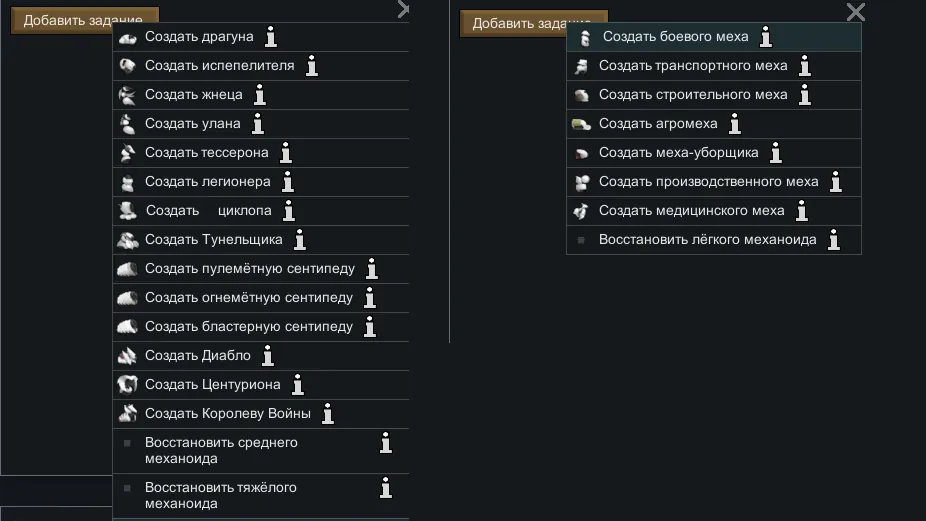Click info icon for Восстановить среднего механоида
The width and height of the screenshot is (926, 521).
(386, 443)
